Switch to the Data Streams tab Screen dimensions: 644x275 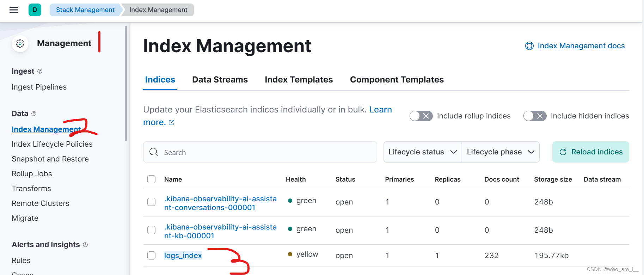tap(220, 80)
